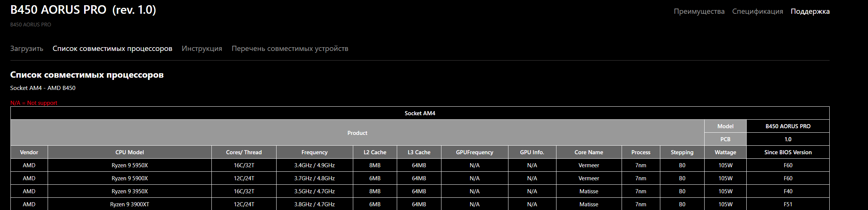This screenshot has width=868, height=210.
Task: Click the Matisse cell in the 3950X row
Action: 589,191
